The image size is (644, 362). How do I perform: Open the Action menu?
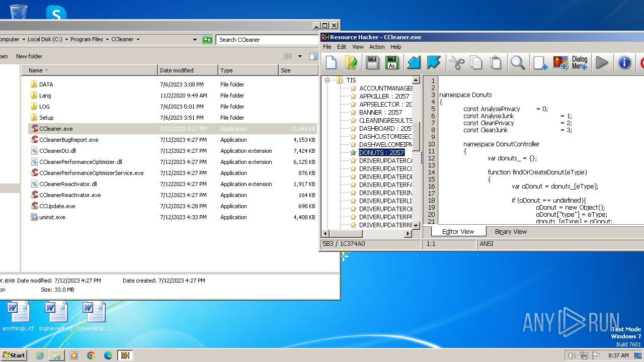(377, 47)
